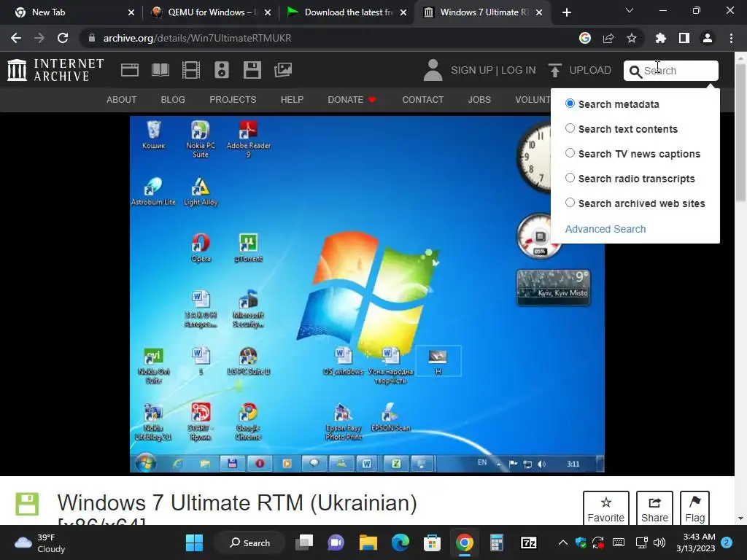View site info lock icon

pos(92,38)
